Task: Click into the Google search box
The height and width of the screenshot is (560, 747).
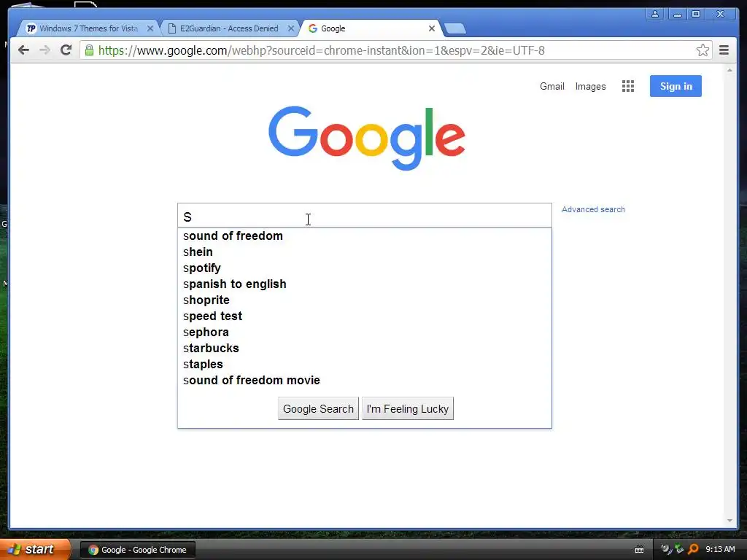Action: pos(365,216)
